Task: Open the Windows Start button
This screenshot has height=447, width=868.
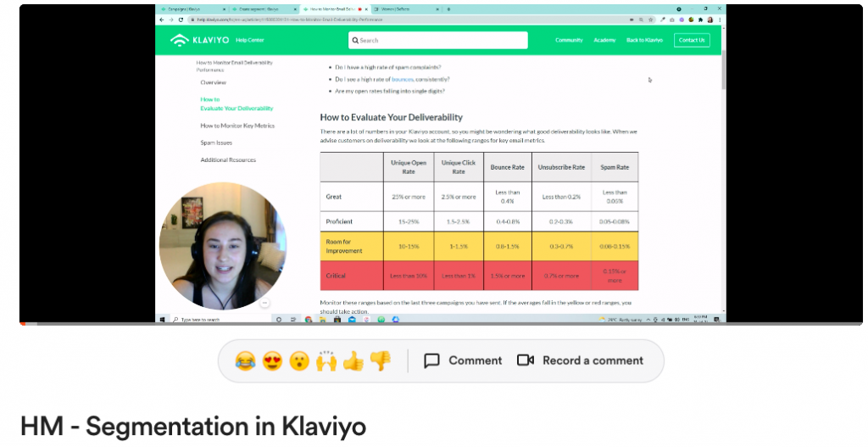Action: 162,320
